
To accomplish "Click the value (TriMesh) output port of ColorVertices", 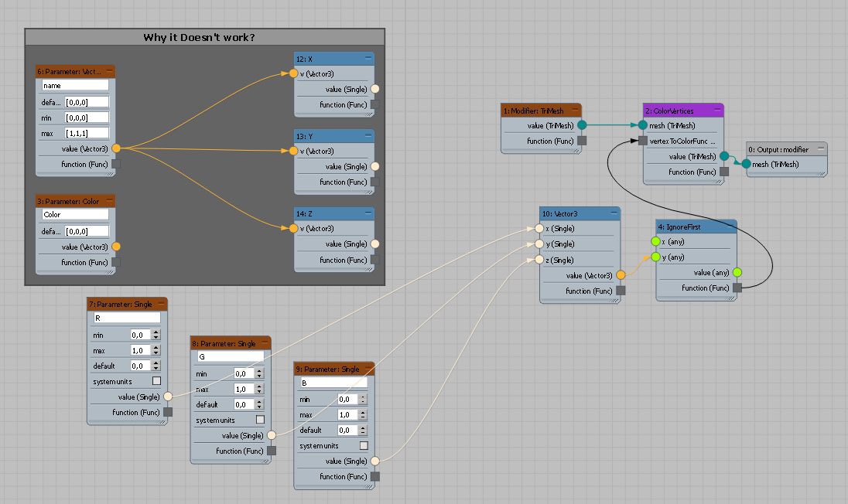I will (x=724, y=157).
